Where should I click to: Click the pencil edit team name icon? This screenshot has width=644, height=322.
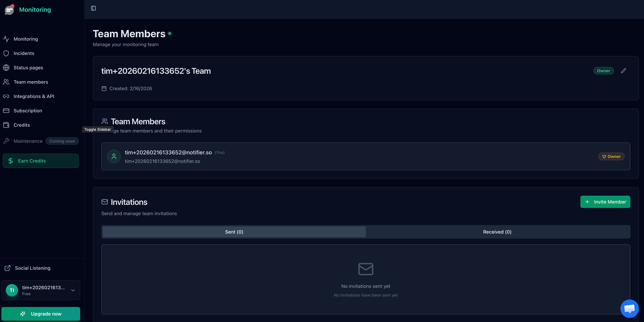click(623, 71)
